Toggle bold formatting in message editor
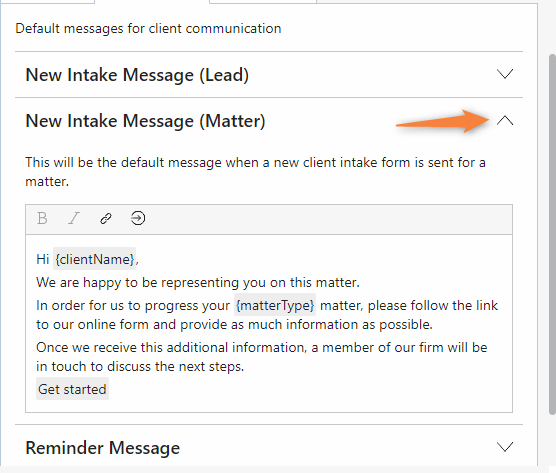Screen dimensions: 556x473 [42, 218]
